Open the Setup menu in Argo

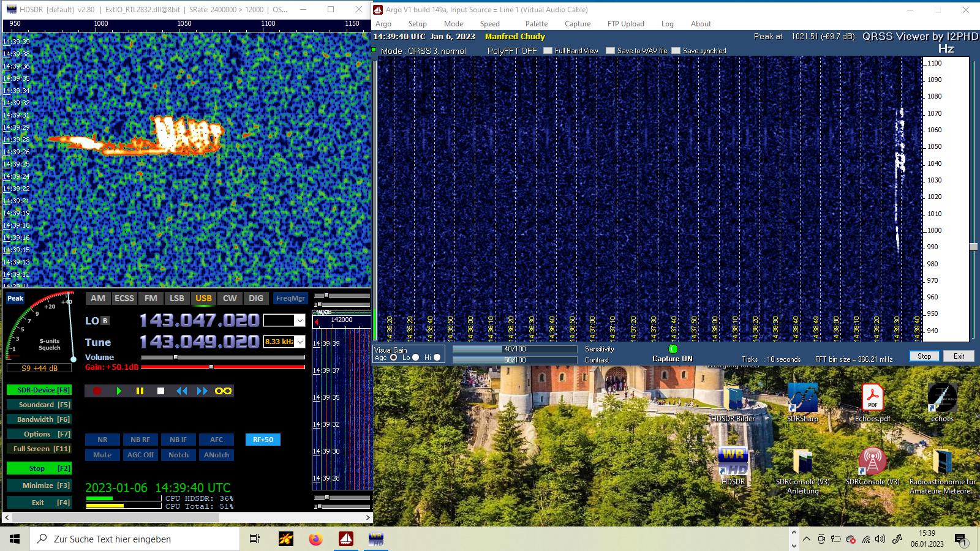pos(417,24)
